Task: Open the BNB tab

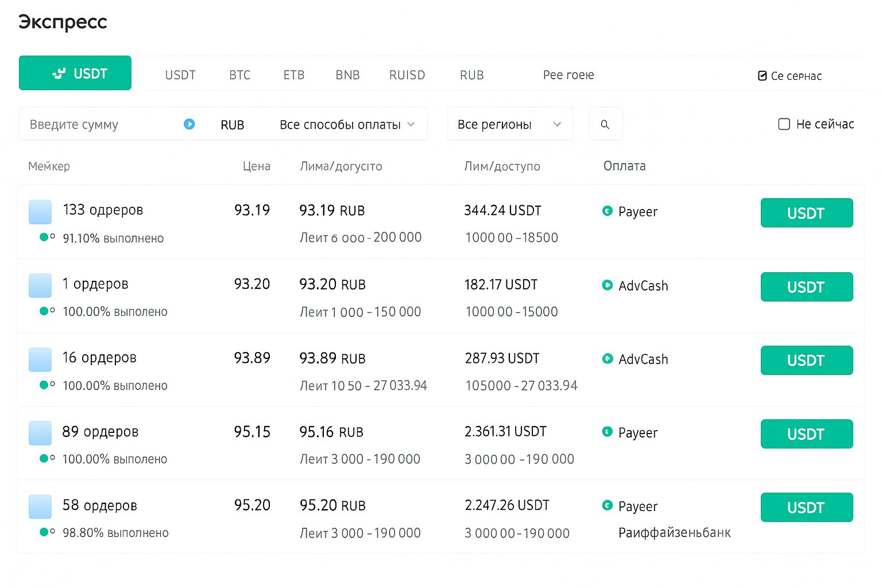Action: pyautogui.click(x=347, y=75)
